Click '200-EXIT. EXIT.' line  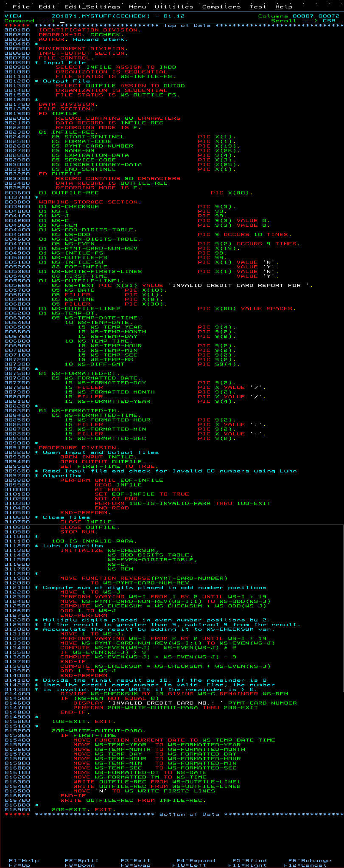(84, 809)
